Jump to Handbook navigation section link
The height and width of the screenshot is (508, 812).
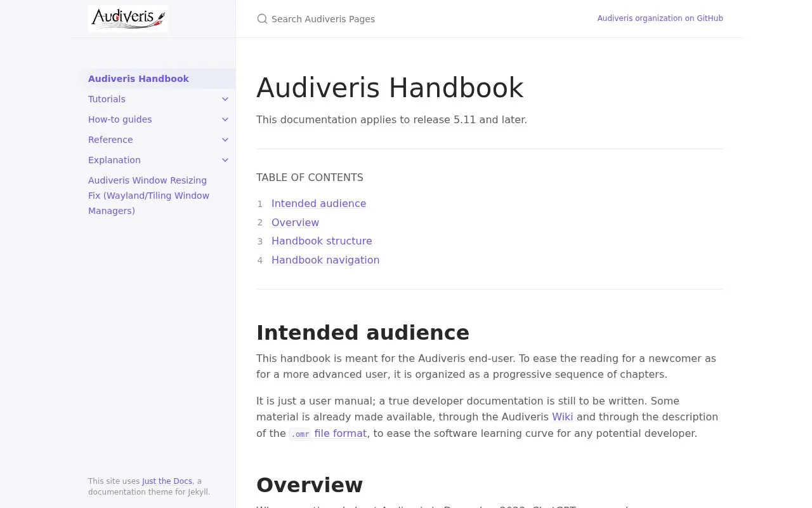(325, 260)
